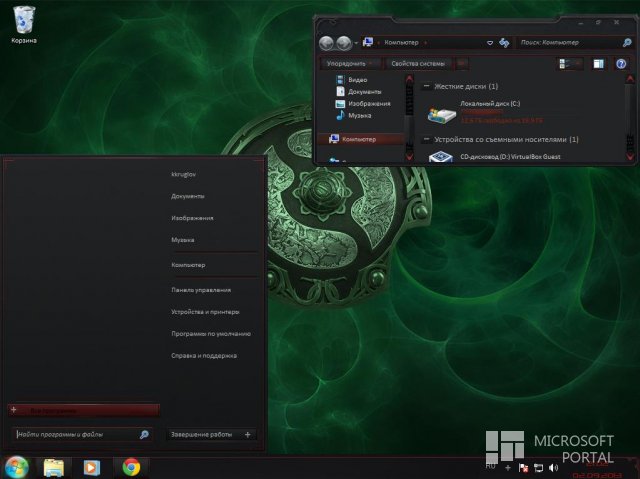The image size is (640, 479).
Task: Open Документы from the Start menu
Action: pos(188,196)
